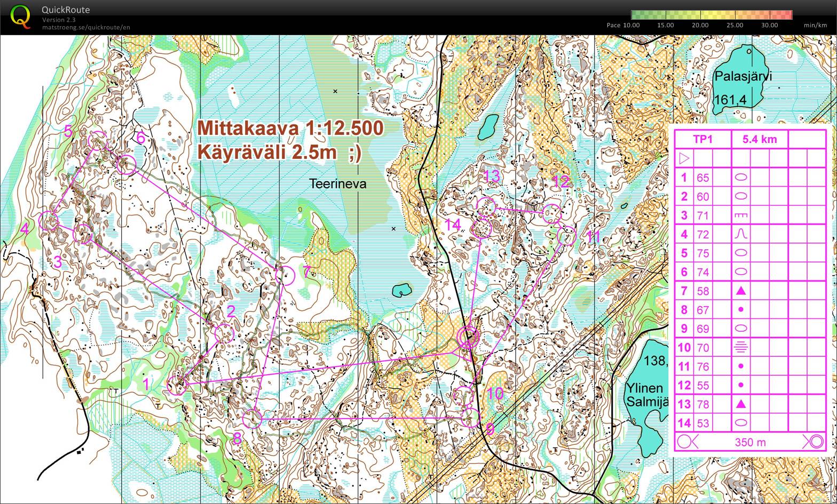Click control circle 10 on the map
The height and width of the screenshot is (504, 837).
pyautogui.click(x=463, y=396)
